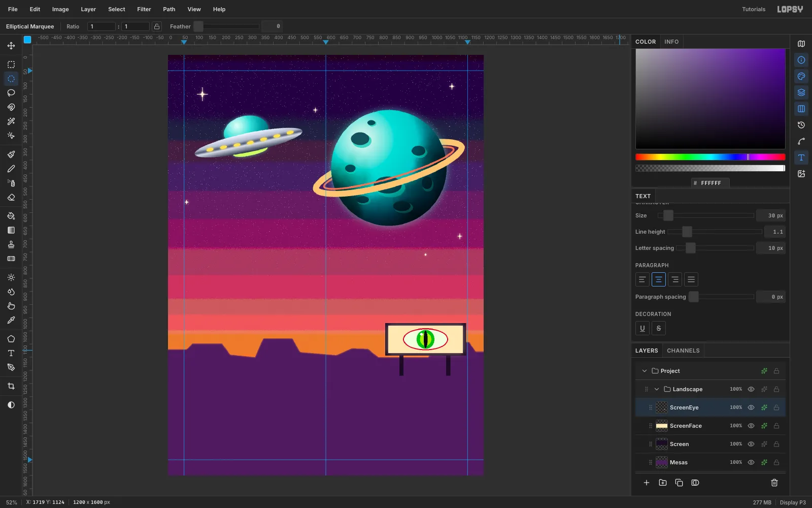Hide the Screen layer
Viewport: 812px width, 508px height.
(x=751, y=444)
